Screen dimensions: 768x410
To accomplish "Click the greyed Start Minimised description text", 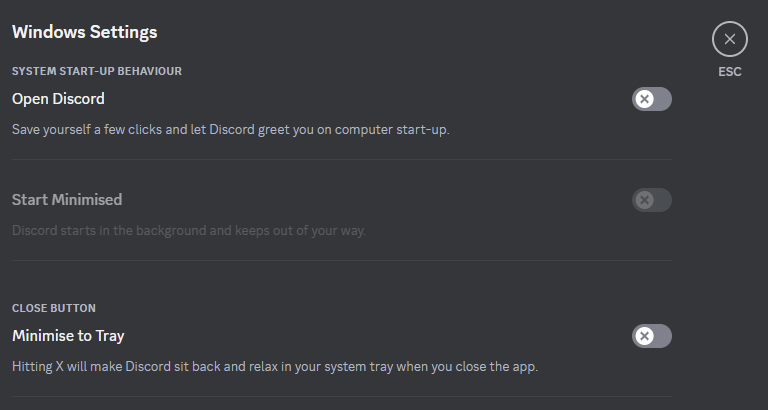I will click(x=189, y=231).
